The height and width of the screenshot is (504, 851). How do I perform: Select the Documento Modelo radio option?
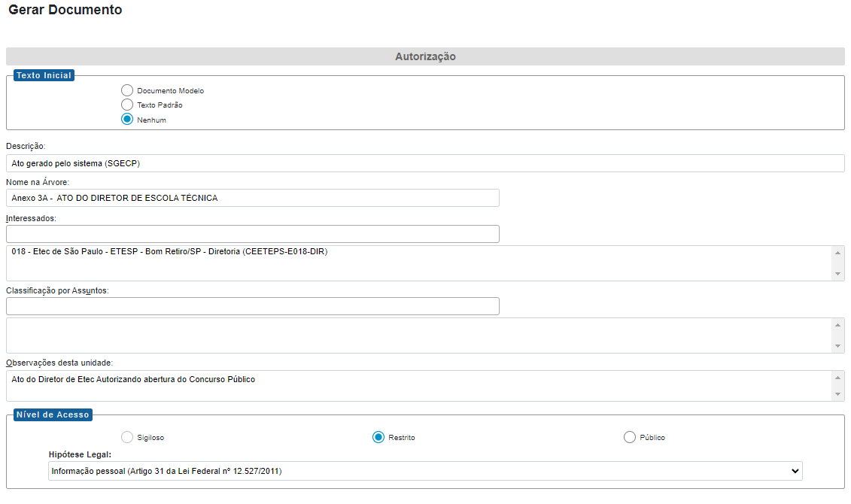click(127, 90)
